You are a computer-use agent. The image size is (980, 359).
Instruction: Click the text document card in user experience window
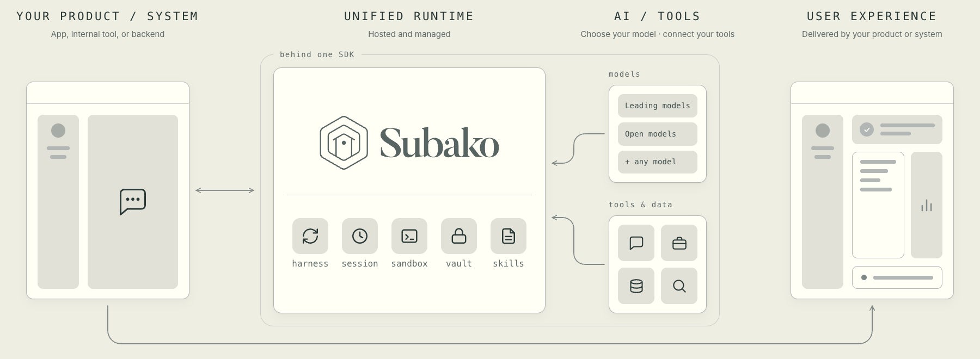(878, 205)
